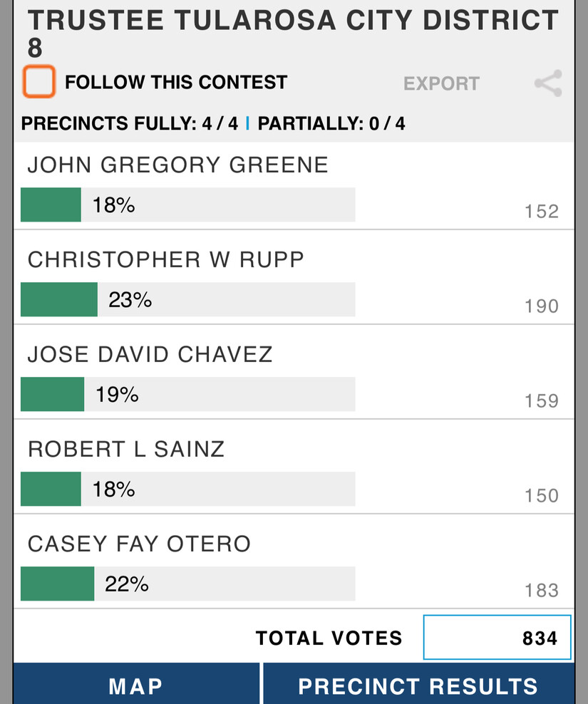This screenshot has height=704, width=588.
Task: Open the Precinct Results tab
Action: (418, 685)
